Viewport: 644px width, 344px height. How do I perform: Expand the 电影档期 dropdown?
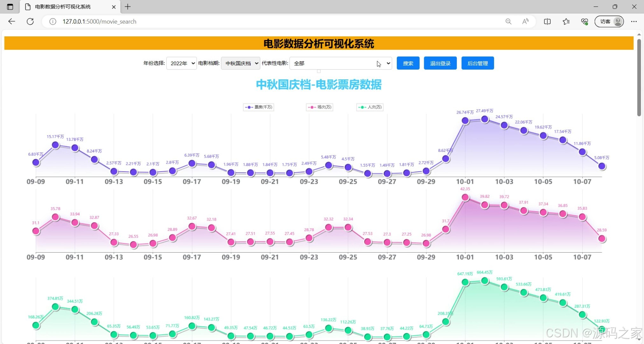coord(240,63)
